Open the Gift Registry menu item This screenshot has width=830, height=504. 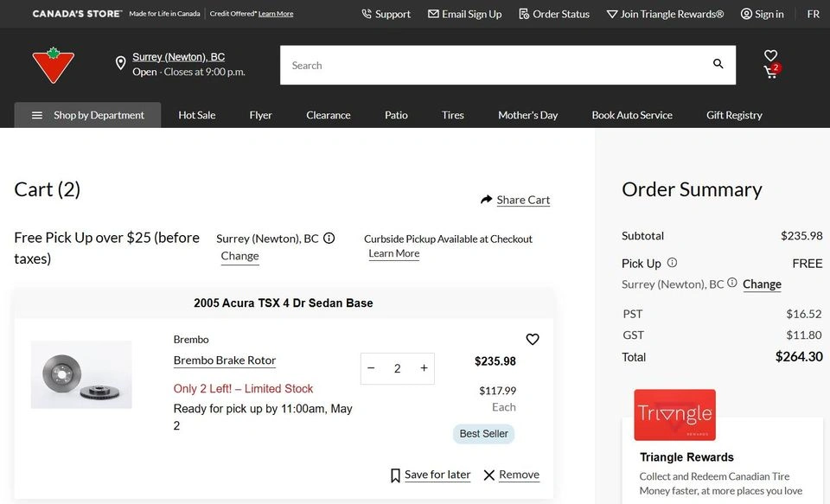click(734, 115)
